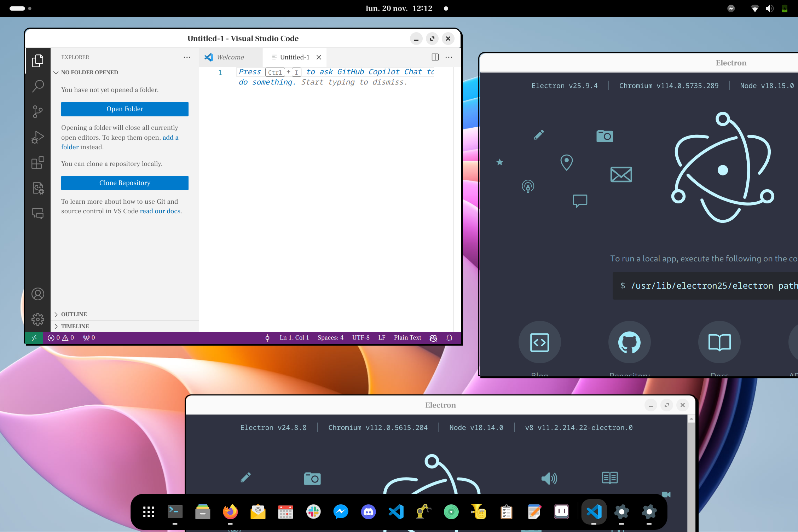Open the Explorer more actions menu
The height and width of the screenshot is (532, 798).
pos(187,57)
